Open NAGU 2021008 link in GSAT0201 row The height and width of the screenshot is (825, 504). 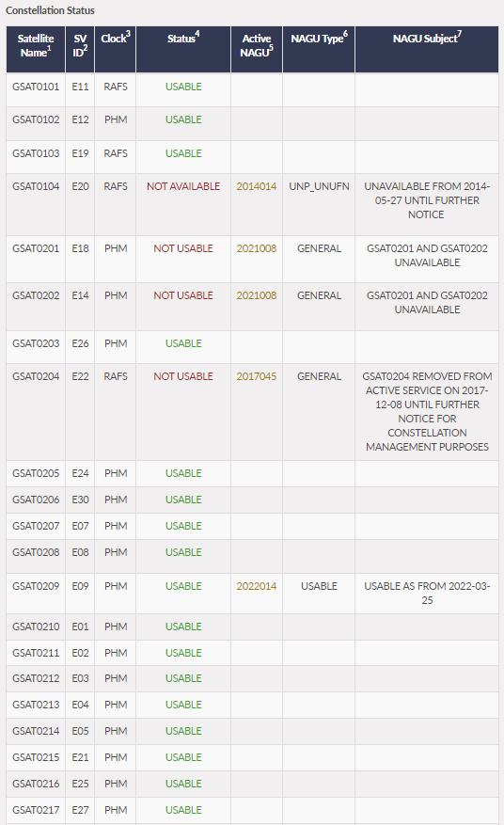[x=256, y=248]
